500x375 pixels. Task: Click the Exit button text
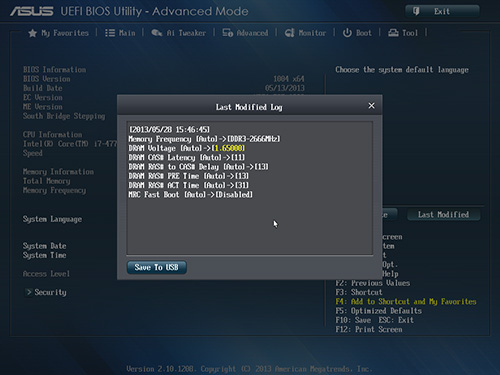click(442, 11)
